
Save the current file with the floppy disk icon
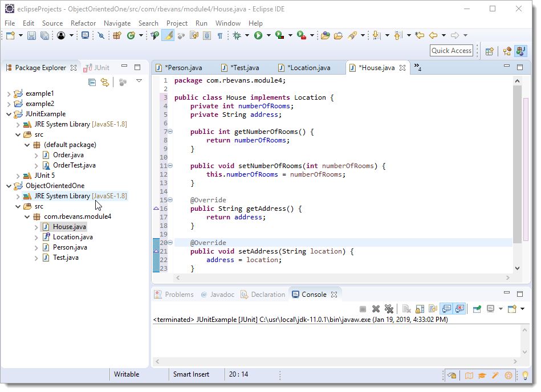(x=31, y=35)
